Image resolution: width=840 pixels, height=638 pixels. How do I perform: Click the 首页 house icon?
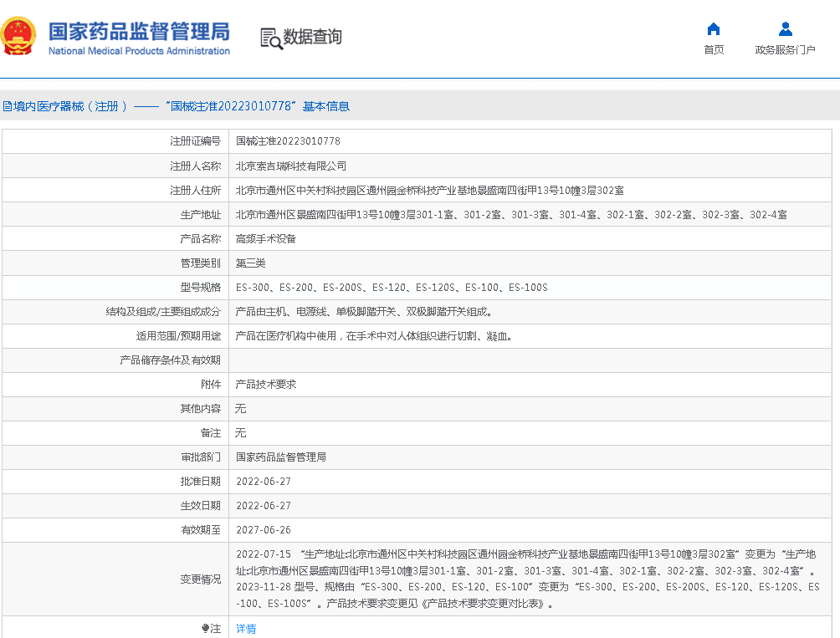pos(713,29)
